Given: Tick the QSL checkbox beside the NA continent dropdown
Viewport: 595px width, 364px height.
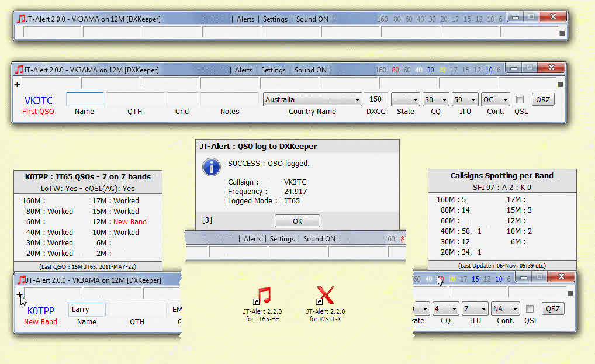Looking at the screenshot, I should pos(530,309).
